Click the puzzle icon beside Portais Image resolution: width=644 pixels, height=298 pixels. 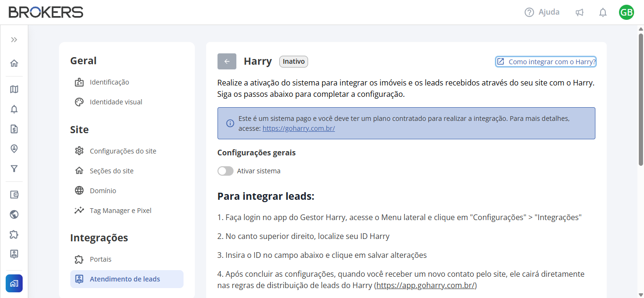pos(79,259)
